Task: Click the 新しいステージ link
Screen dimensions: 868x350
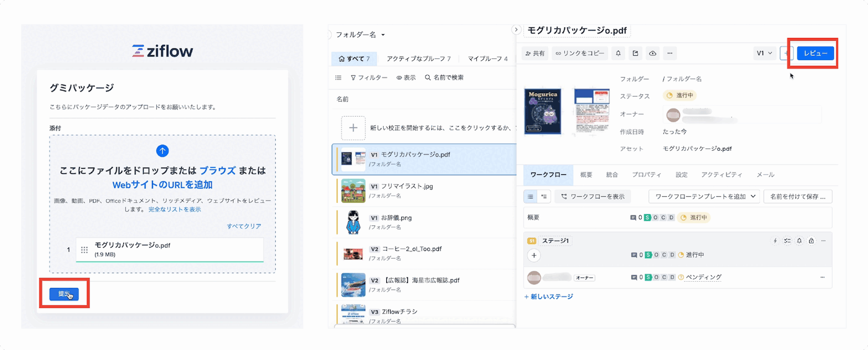Action: point(548,297)
